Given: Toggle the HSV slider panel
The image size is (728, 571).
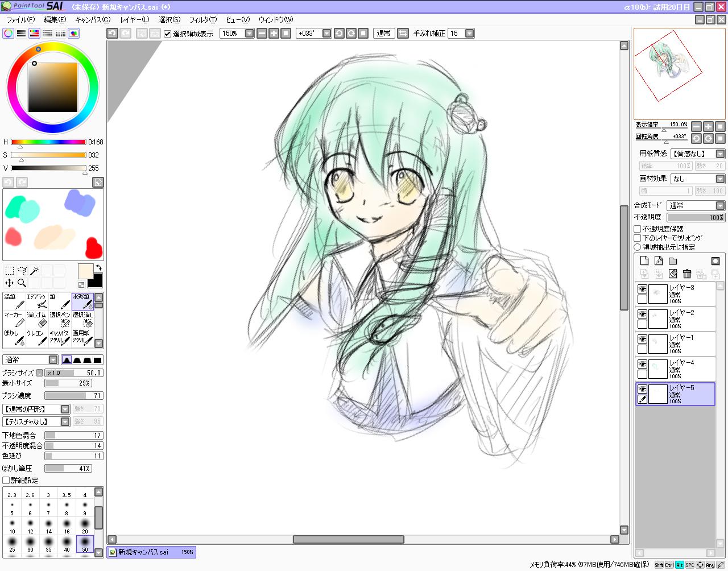Looking at the screenshot, I should [x=35, y=34].
